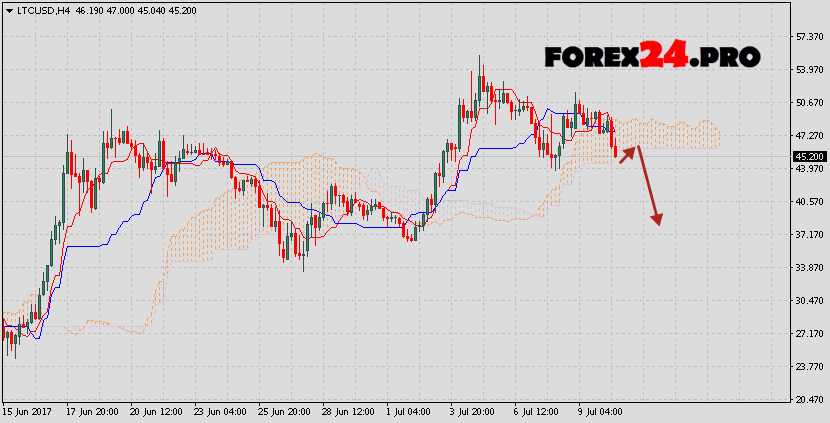
Task: Select the 9 Jul 04:00 time label
Action: click(x=599, y=411)
